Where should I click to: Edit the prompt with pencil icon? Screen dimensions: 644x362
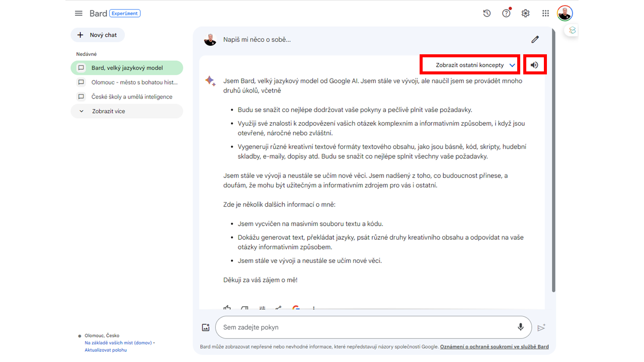(x=535, y=39)
